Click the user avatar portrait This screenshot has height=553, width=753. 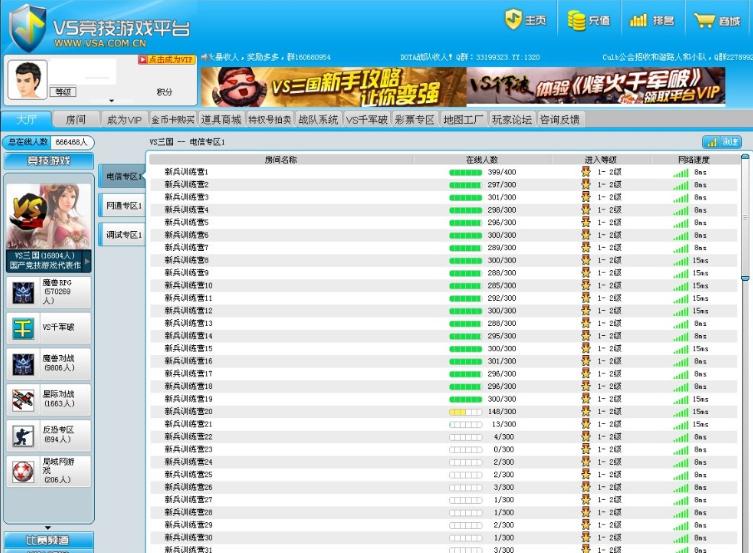[x=27, y=80]
